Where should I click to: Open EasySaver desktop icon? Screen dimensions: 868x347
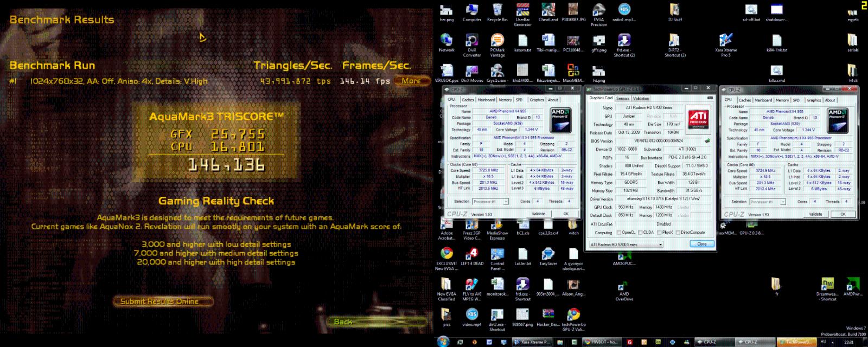[x=548, y=256]
